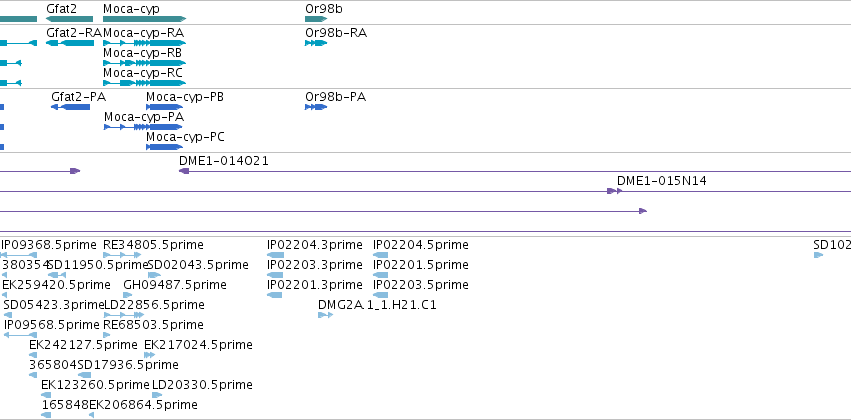
Task: Click the Or98b-RA transcript arrow
Action: pyautogui.click(x=316, y=43)
